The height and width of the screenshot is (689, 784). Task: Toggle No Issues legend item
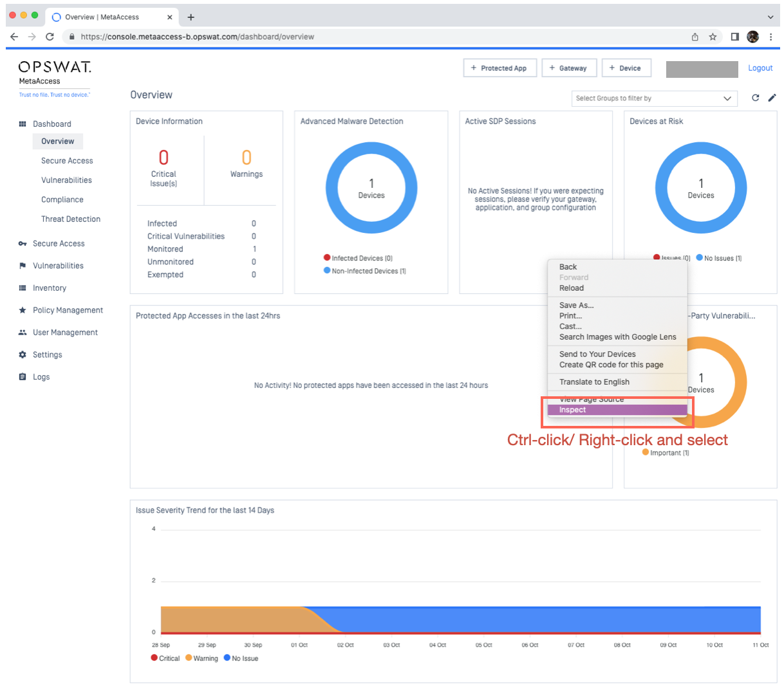click(718, 258)
